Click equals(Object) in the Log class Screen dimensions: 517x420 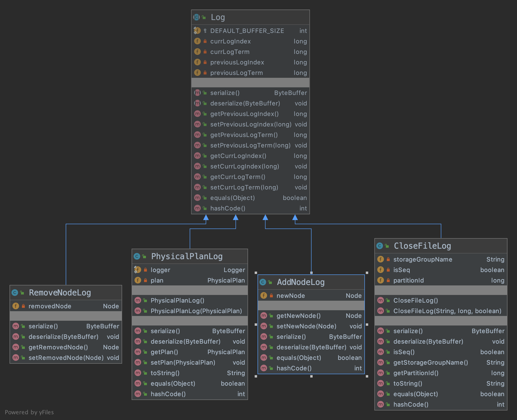[x=250, y=198]
